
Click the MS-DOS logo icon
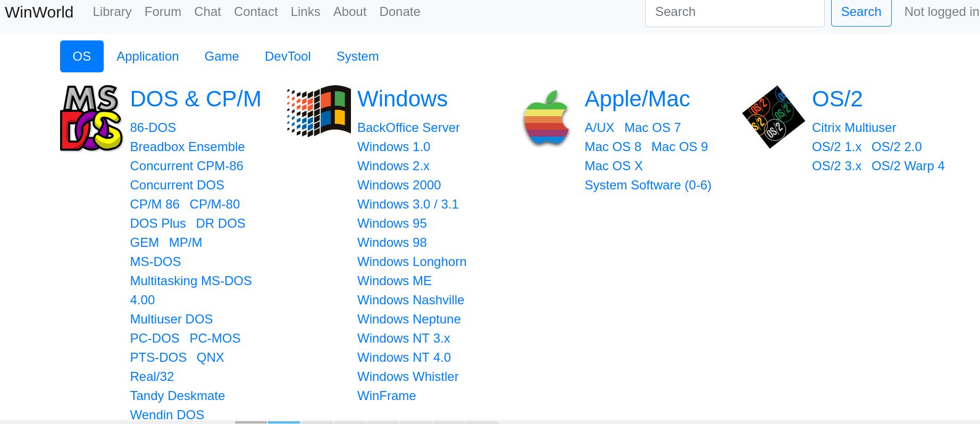[x=91, y=118]
